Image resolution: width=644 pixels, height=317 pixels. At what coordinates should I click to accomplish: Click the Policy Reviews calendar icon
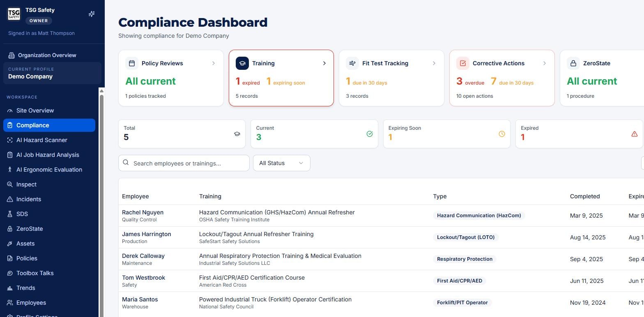click(132, 63)
